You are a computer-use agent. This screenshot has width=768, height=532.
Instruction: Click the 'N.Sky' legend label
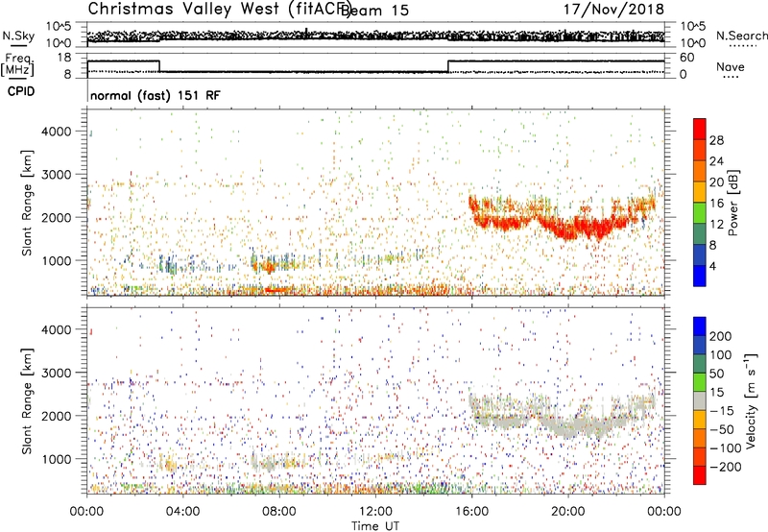click(18, 36)
